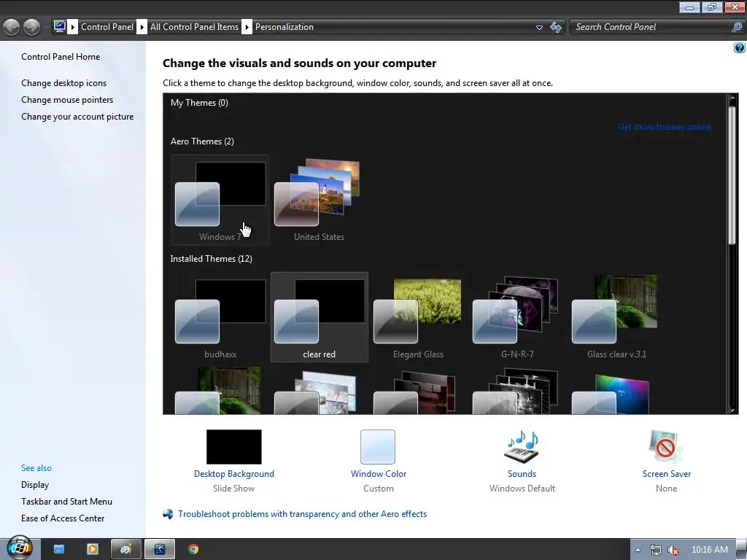Open the Window Color link
Screen dimensions: 747x560
click(x=379, y=474)
